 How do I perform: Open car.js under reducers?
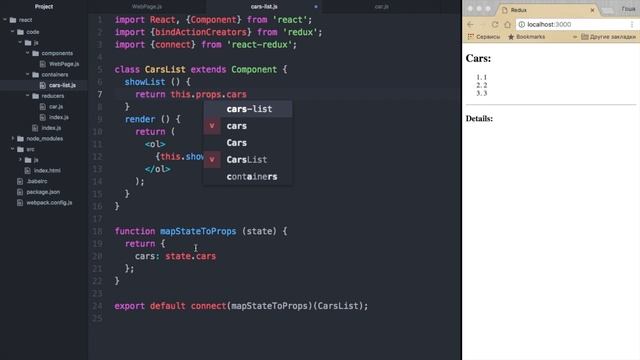[x=56, y=107]
